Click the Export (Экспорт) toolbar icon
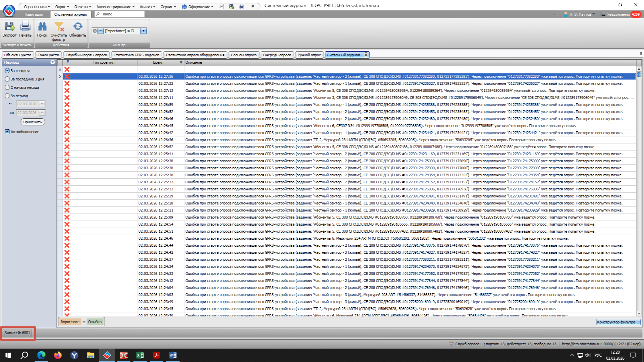Viewport: 644px width, 362px height. tap(9, 27)
